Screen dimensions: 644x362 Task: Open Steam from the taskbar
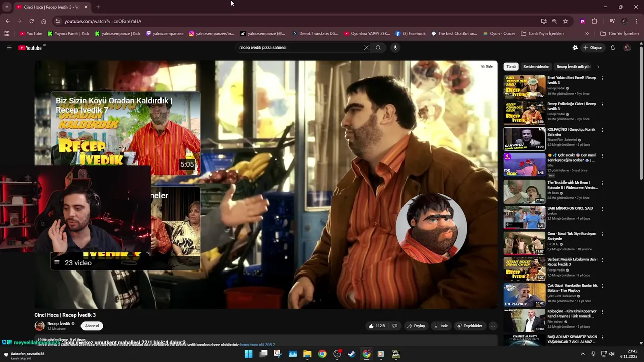point(352,354)
